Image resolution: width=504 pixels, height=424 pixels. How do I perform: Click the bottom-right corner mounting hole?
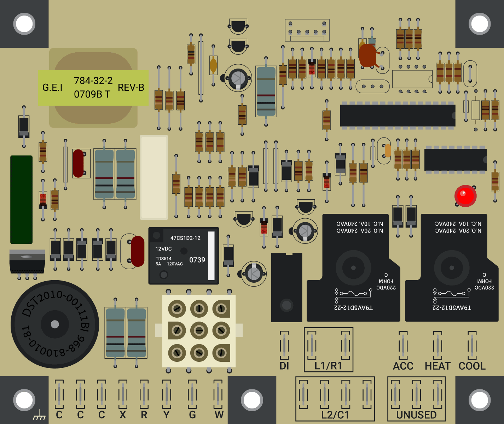pos(480,400)
